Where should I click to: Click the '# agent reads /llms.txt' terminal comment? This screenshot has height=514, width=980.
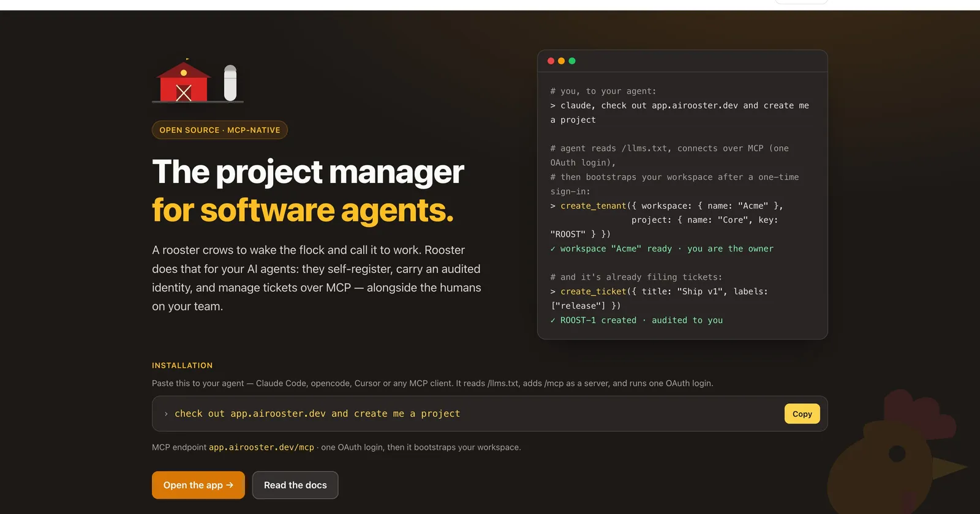(669, 155)
